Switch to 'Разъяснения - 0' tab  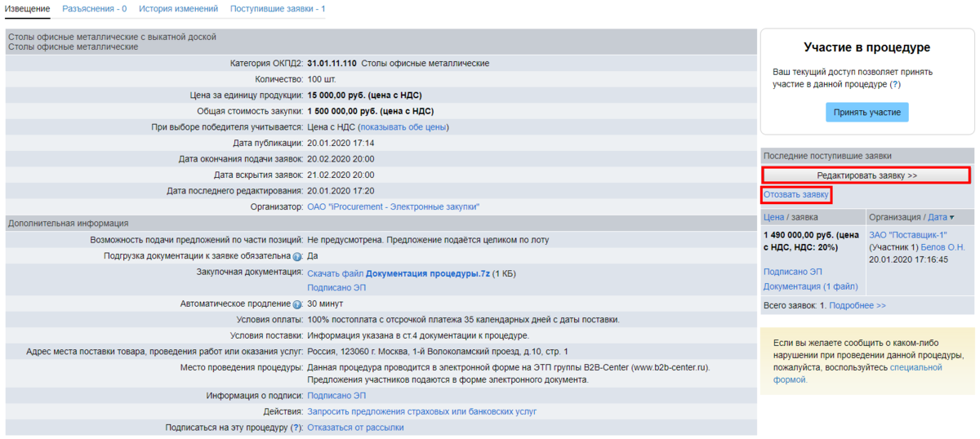click(94, 9)
